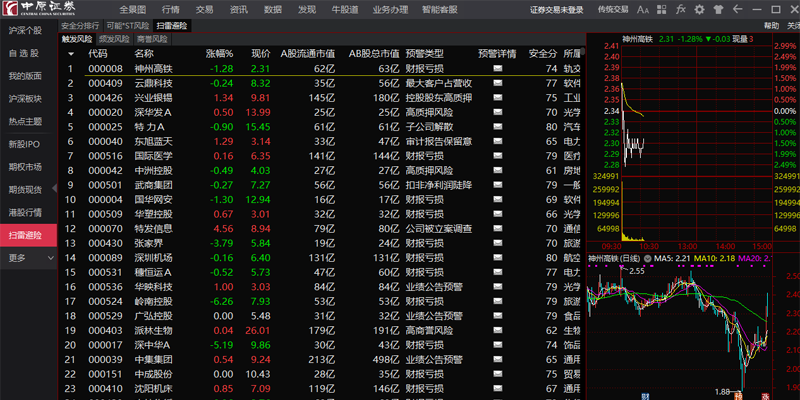Select the 触发风险 tab
Image resolution: width=800 pixels, height=400 pixels.
(x=77, y=39)
